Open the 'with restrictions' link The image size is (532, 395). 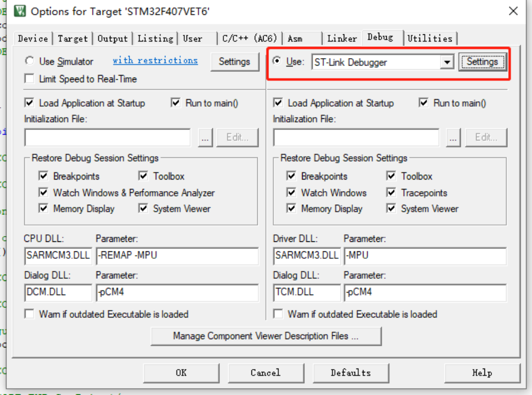pos(155,61)
